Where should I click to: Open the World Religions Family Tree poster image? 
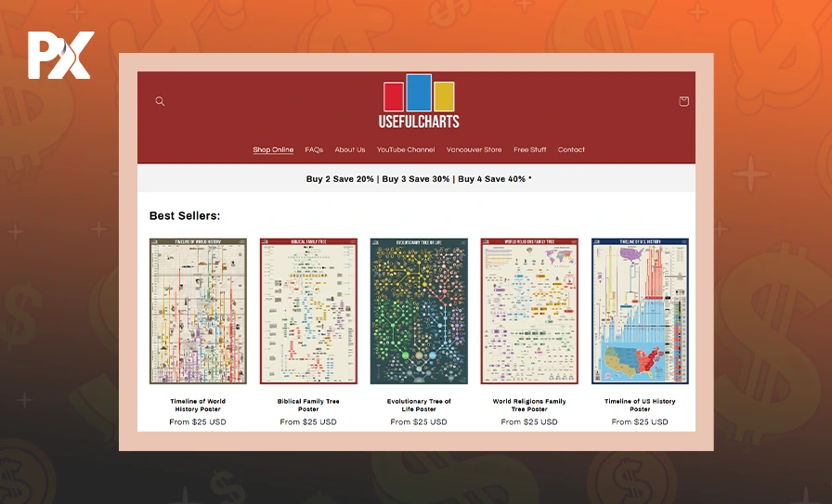tap(529, 311)
